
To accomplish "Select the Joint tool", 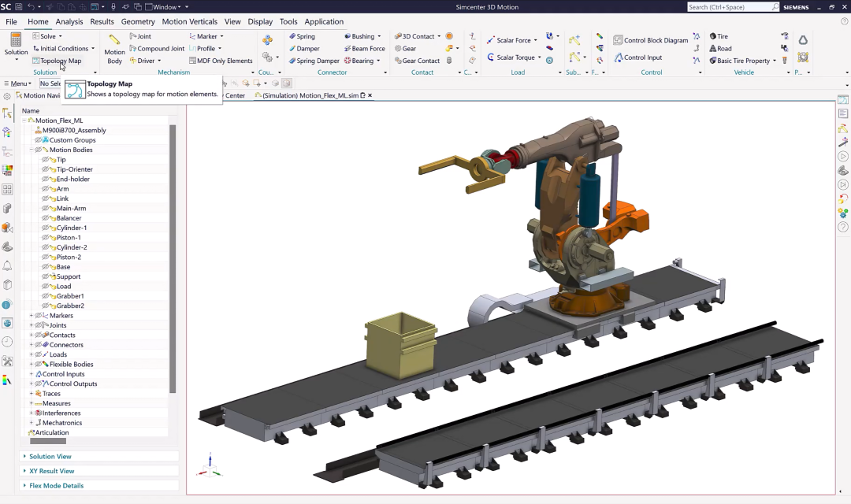I will click(x=140, y=36).
